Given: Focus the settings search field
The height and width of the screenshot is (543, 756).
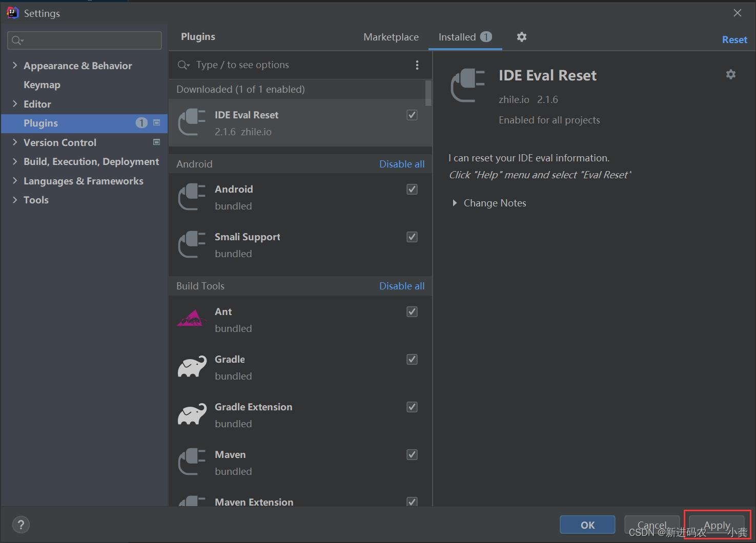Looking at the screenshot, I should (x=85, y=40).
